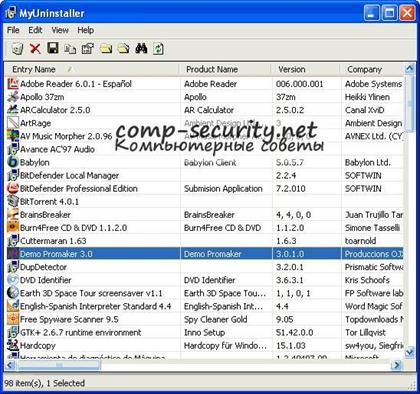
Task: Click the ArtRage row icon
Action: tap(13, 123)
